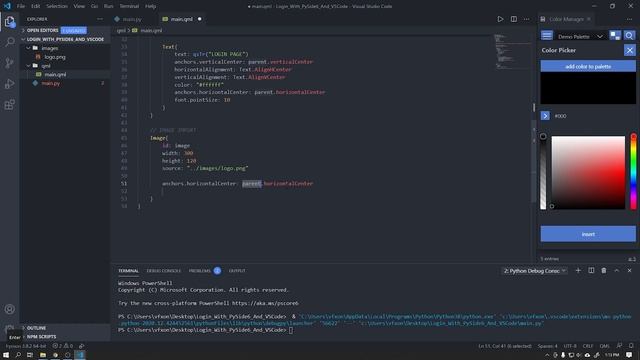The image size is (640, 360).
Task: Open the Python Debug Console terminal dropdown
Action: (534, 271)
